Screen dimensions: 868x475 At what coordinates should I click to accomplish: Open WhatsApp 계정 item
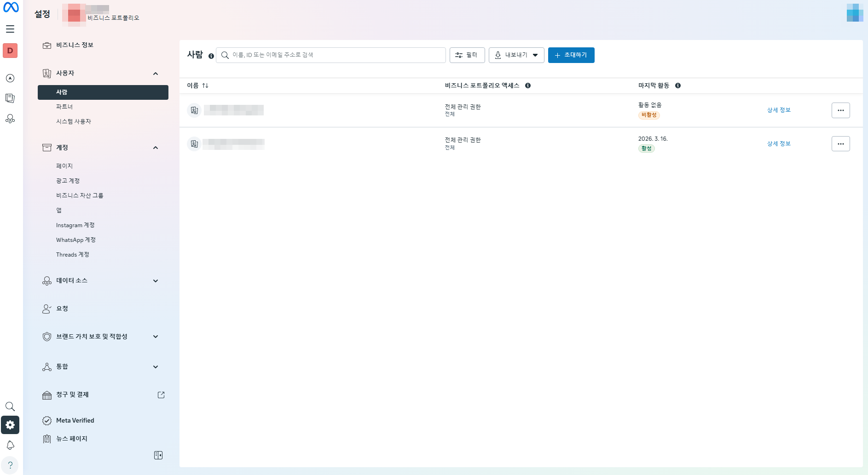[76, 240]
